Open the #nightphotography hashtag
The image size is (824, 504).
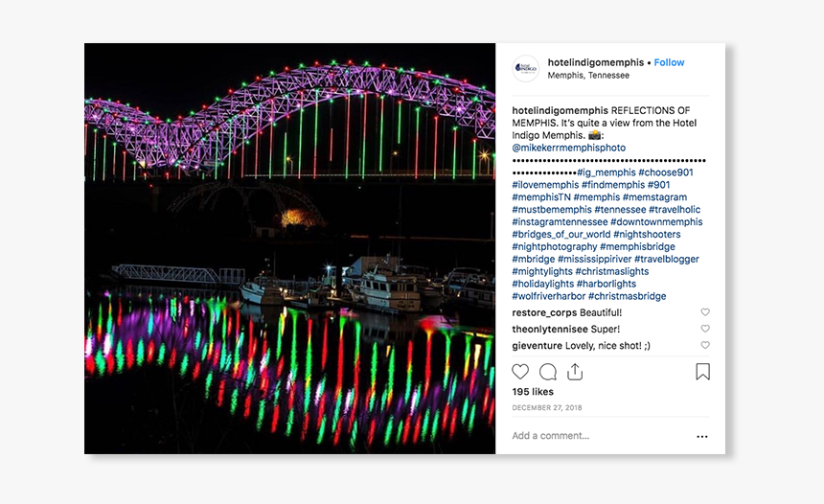[555, 246]
